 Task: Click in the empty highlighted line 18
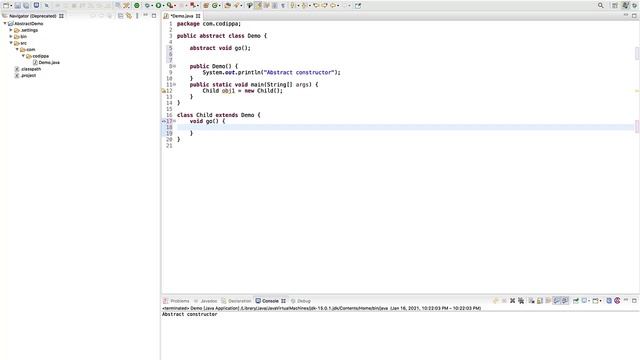click(x=405, y=127)
